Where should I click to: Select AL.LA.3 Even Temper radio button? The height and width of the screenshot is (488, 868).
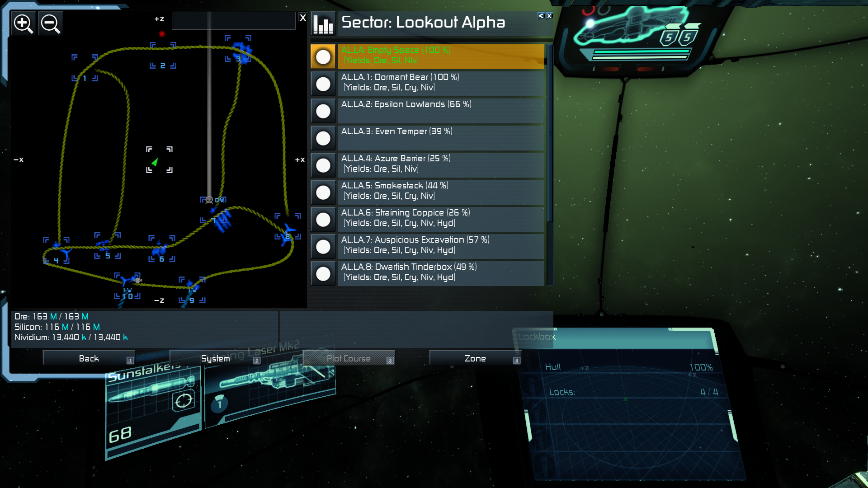[323, 138]
